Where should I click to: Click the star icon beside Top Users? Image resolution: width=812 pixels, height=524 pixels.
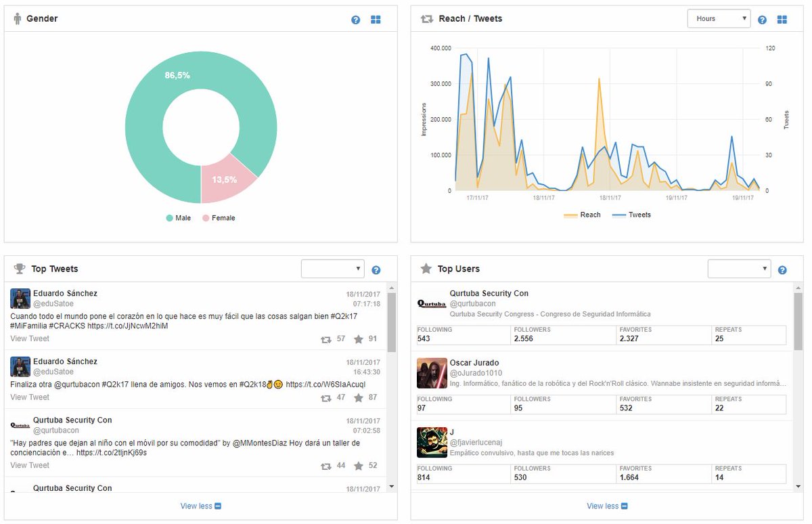426,269
